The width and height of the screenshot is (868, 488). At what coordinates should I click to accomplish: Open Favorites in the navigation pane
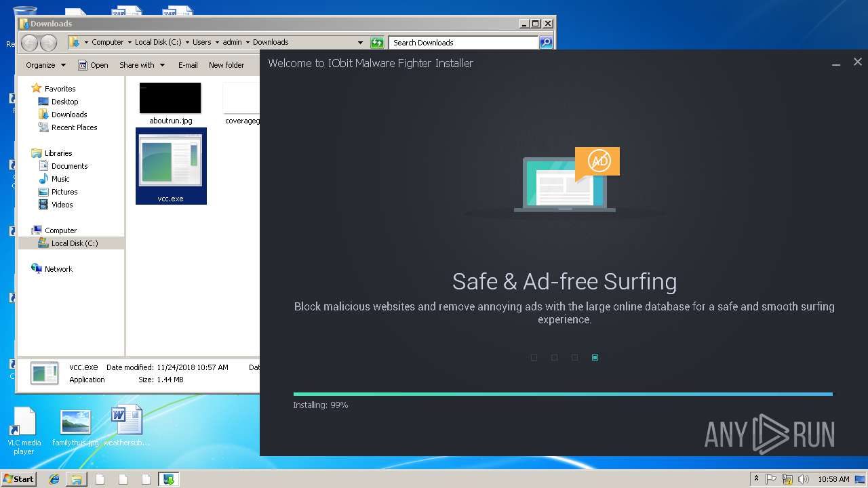click(60, 89)
